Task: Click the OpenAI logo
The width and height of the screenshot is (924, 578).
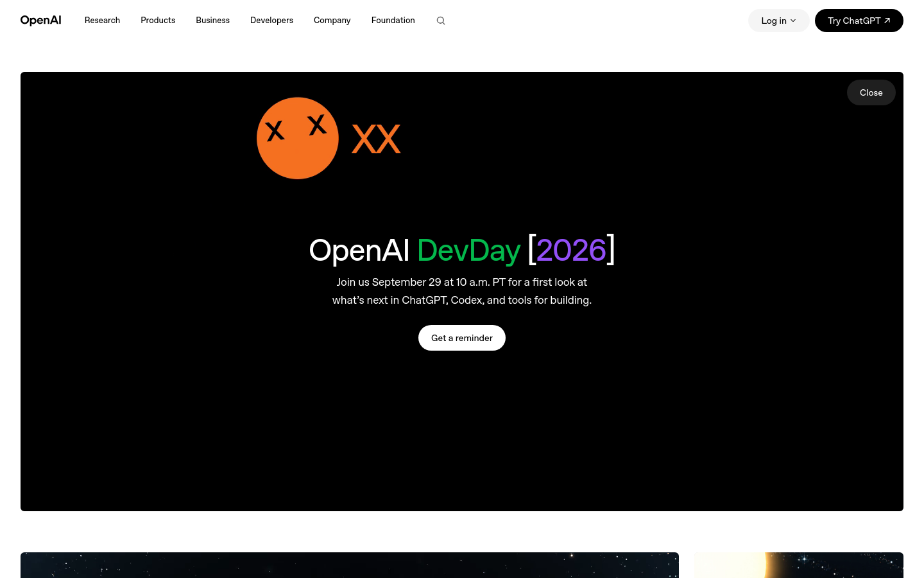Action: click(x=40, y=21)
